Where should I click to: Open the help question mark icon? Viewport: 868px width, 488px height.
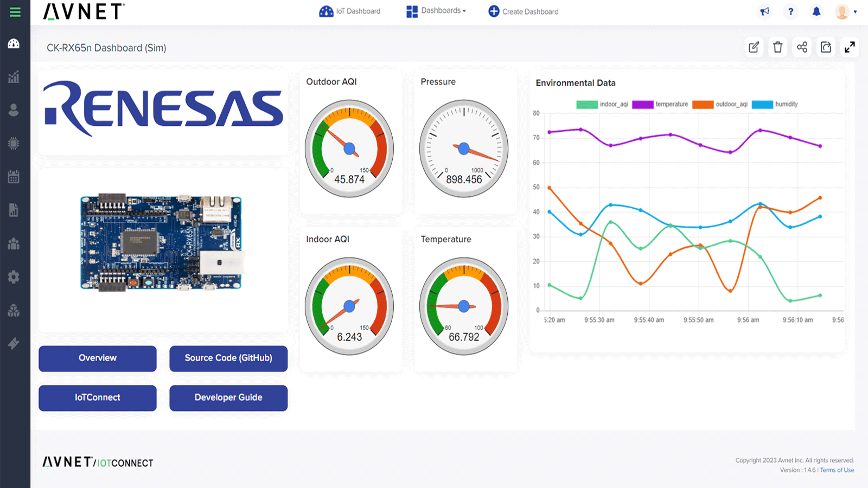(x=790, y=11)
